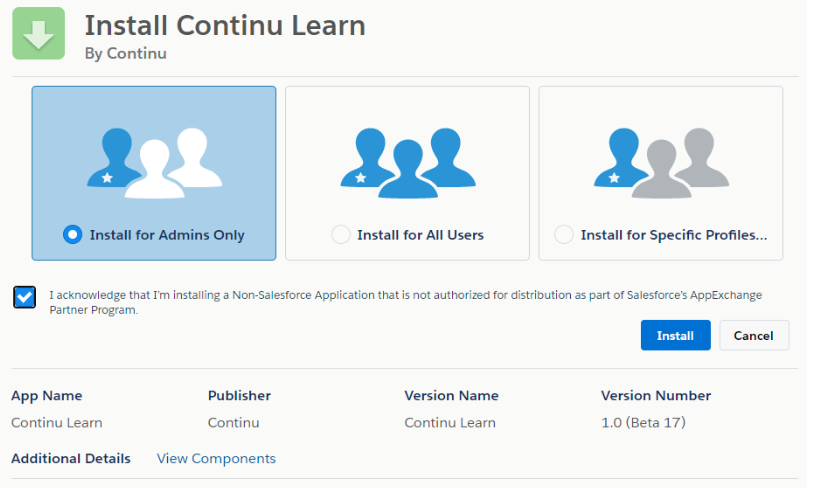Click the All Users people icon
The height and width of the screenshot is (488, 824).
[406, 157]
